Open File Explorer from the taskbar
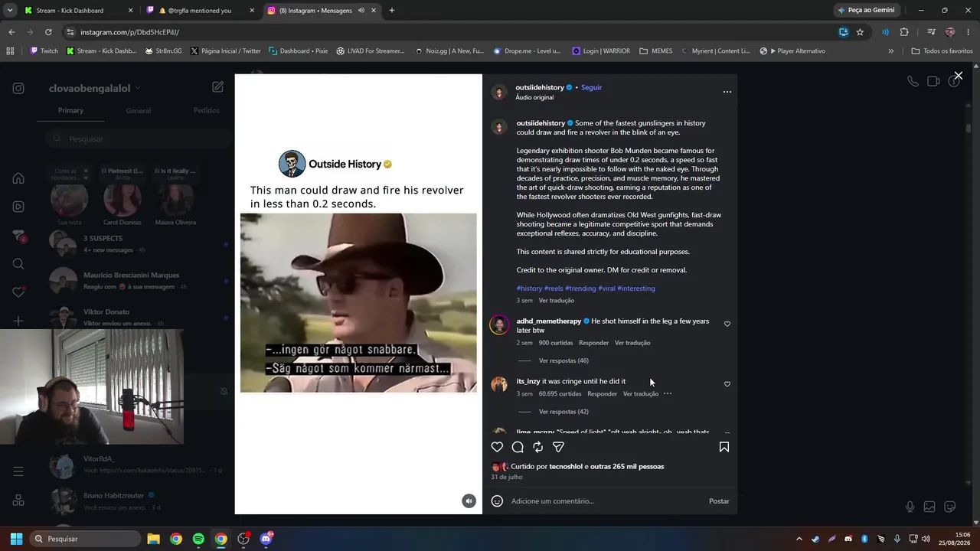This screenshot has width=980, height=551. click(153, 539)
